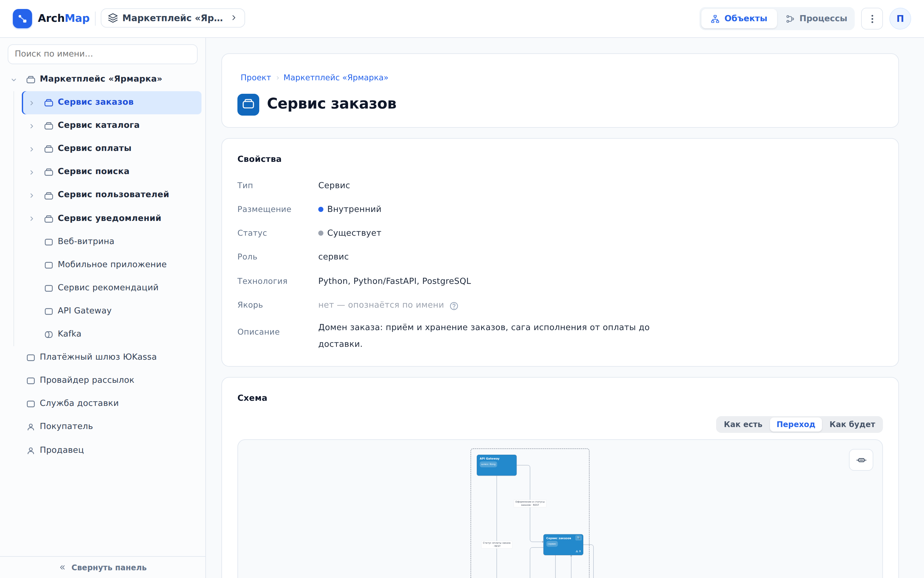
Task: Click the Kafka queue icon in tree
Action: tap(48, 335)
